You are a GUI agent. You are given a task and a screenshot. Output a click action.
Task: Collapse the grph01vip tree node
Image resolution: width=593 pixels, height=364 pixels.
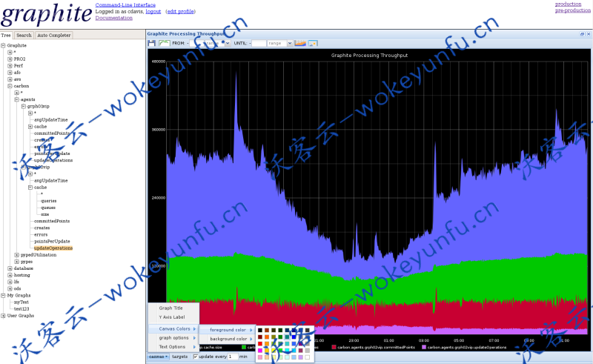[24, 106]
